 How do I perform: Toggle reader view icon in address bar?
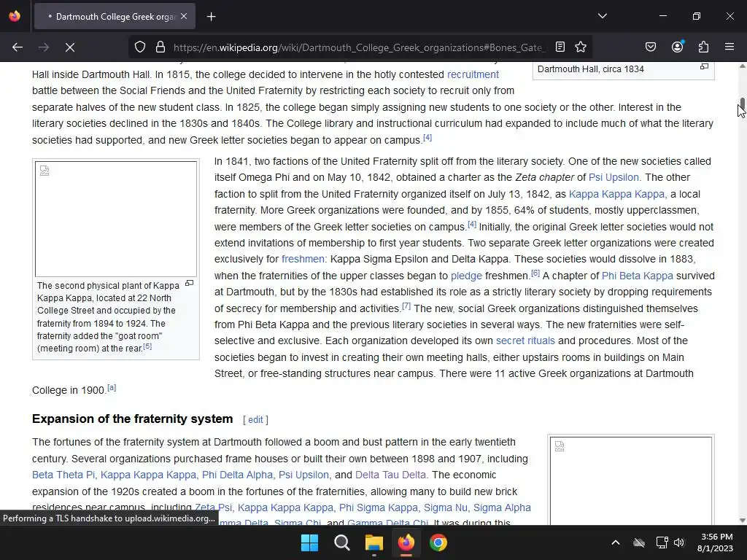pyautogui.click(x=560, y=47)
